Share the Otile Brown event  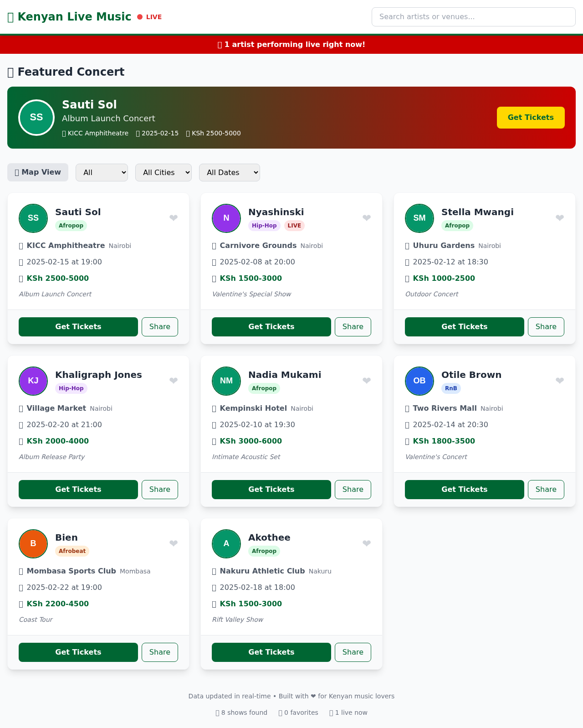(x=546, y=490)
